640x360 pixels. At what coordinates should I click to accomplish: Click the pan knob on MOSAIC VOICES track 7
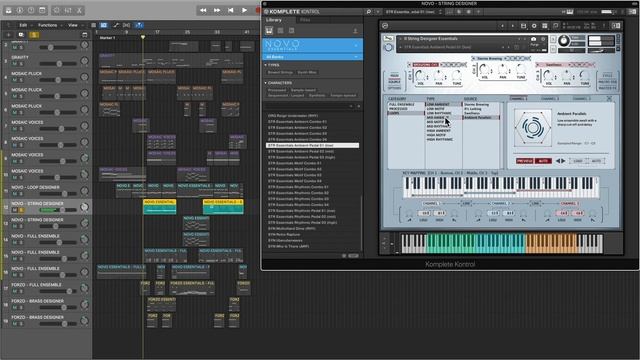84,126
